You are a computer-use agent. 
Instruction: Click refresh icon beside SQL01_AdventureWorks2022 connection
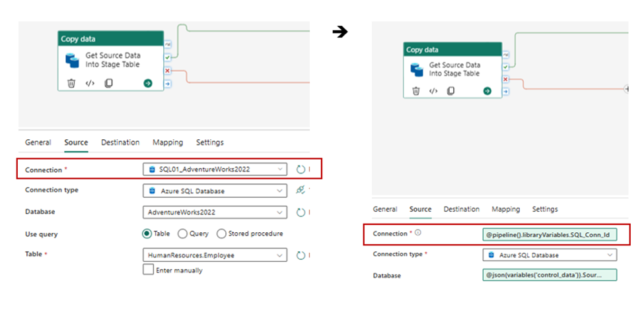click(301, 170)
